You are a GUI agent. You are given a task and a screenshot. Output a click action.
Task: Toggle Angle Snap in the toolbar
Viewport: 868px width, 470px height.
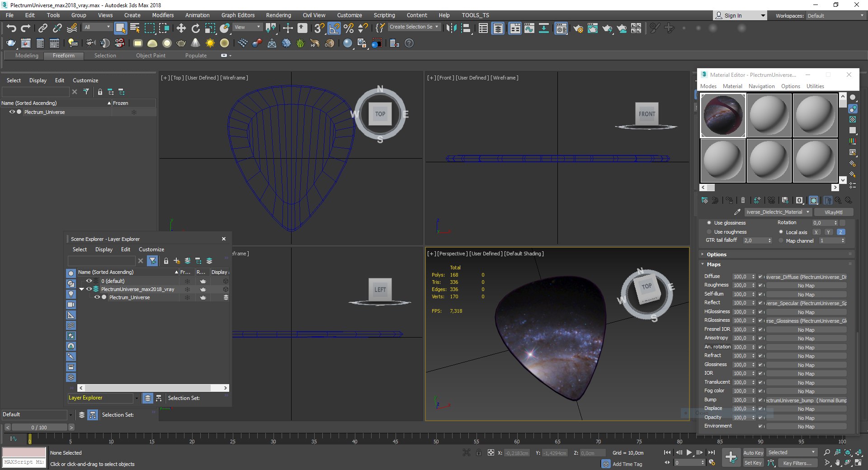[334, 28]
